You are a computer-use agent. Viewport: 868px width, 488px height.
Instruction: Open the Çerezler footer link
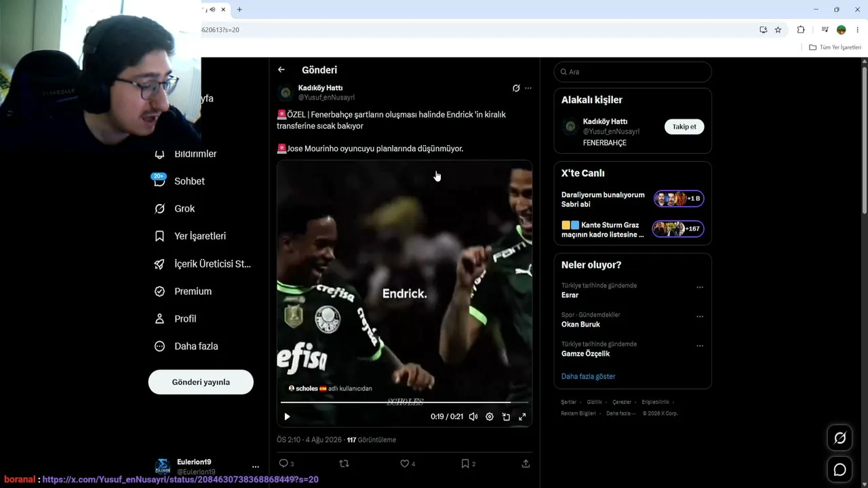[622, 403]
